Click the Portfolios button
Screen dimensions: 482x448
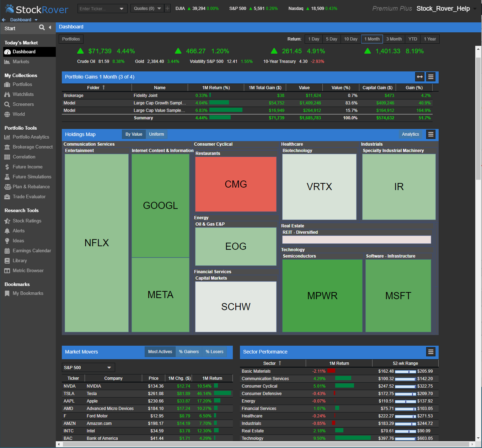[x=71, y=39]
